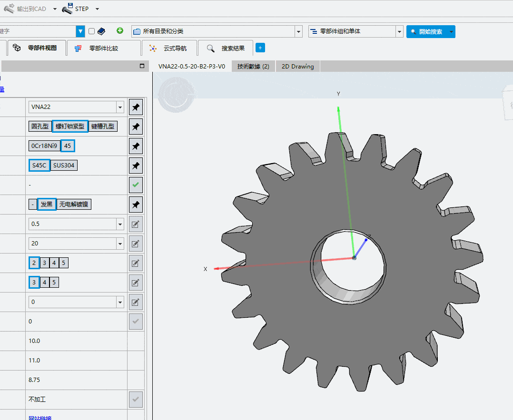Click the edit icon for 2-3-4-5 row
The height and width of the screenshot is (420, 513).
(x=136, y=263)
